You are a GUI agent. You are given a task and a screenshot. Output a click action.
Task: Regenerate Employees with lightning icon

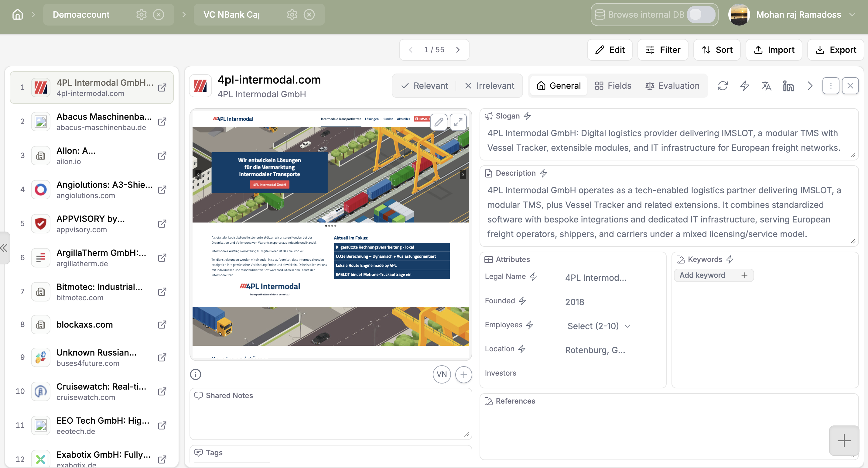(x=530, y=325)
